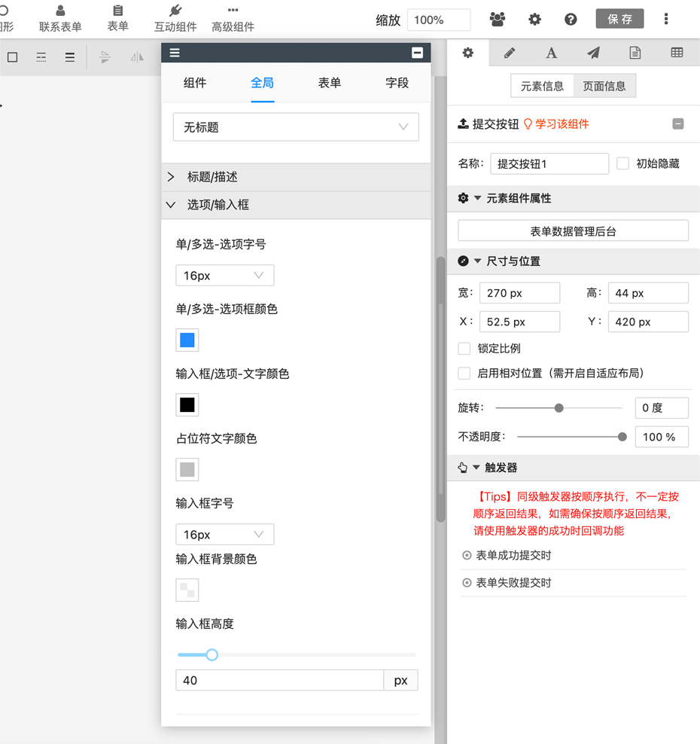
Task: Open the hamburger menu of floating panel
Action: tap(175, 53)
